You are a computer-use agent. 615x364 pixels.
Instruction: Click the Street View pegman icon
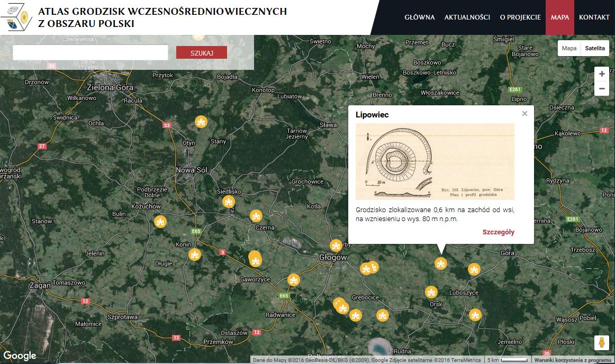(601, 343)
